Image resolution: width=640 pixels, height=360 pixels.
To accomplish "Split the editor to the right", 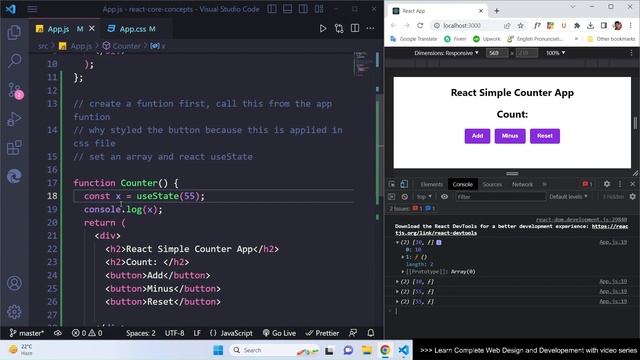I will 355,29.
